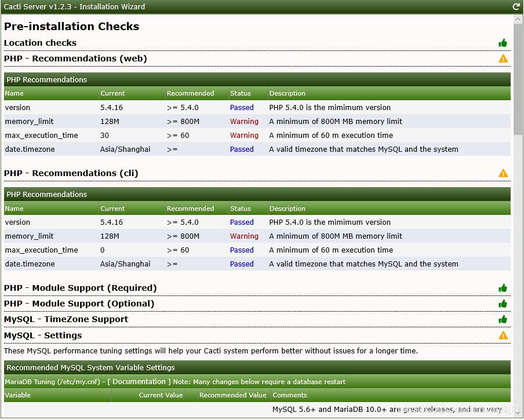
Task: Click warning icon beside MySQL Settings
Action: pyautogui.click(x=503, y=335)
